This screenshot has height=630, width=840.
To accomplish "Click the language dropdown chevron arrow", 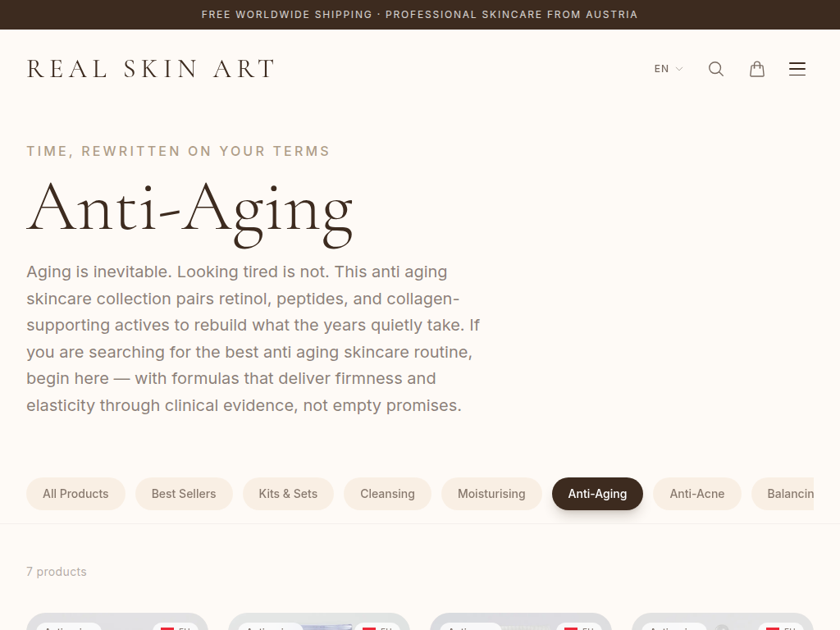I will point(679,69).
